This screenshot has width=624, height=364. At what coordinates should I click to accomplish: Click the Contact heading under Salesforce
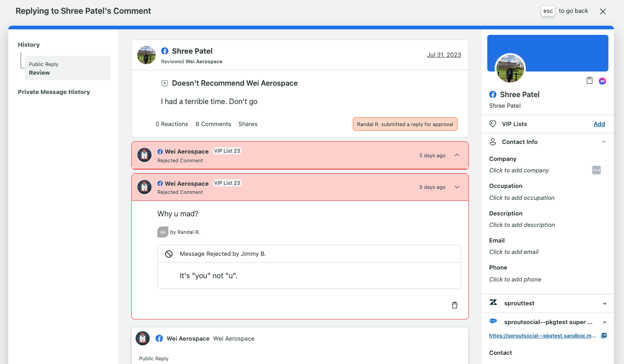click(x=501, y=353)
